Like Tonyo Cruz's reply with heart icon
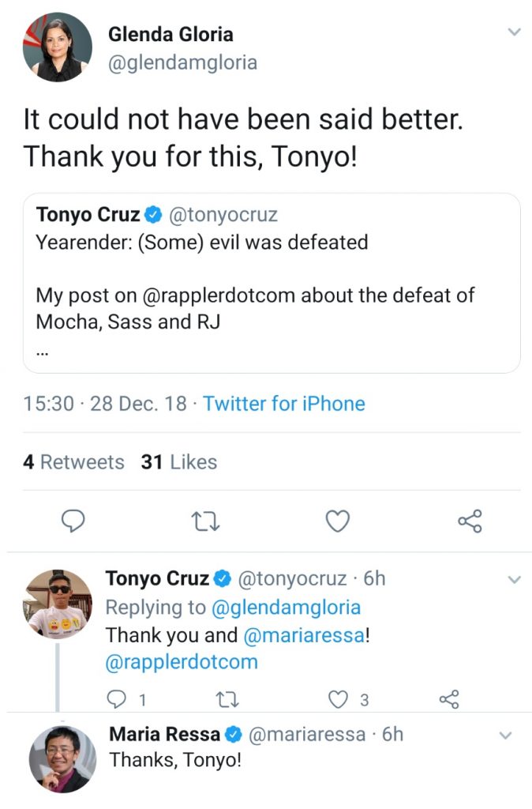The width and height of the screenshot is (532, 809). tap(339, 699)
